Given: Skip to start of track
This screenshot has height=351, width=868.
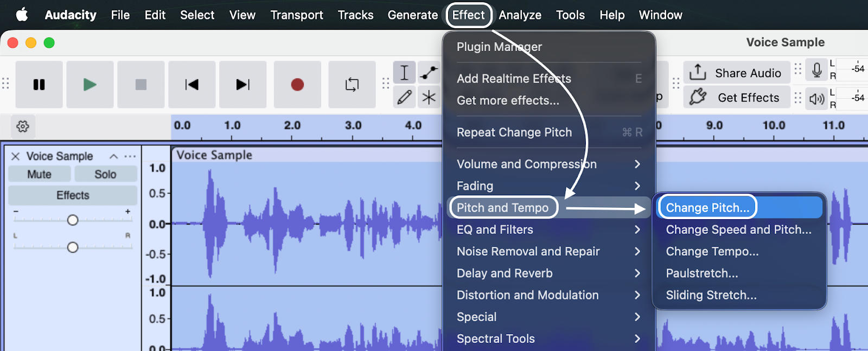Looking at the screenshot, I should (x=192, y=85).
